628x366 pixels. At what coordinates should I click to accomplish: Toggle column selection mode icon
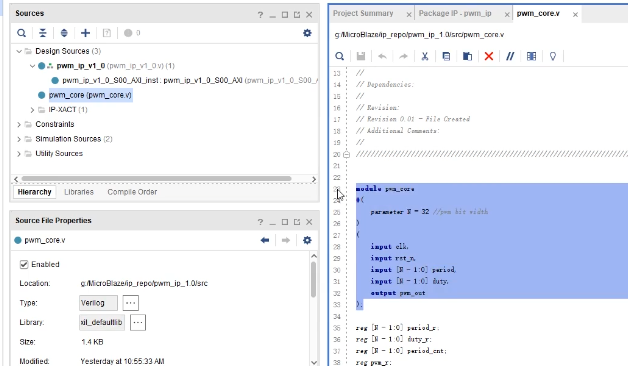point(531,56)
